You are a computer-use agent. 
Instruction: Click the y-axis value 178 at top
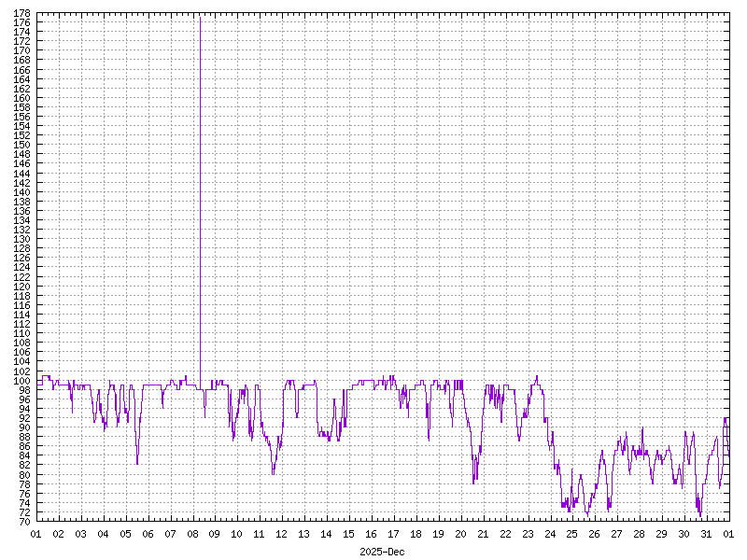point(23,14)
